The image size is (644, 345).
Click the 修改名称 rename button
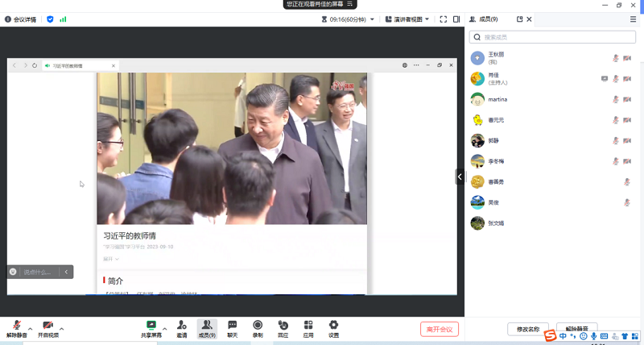point(528,329)
